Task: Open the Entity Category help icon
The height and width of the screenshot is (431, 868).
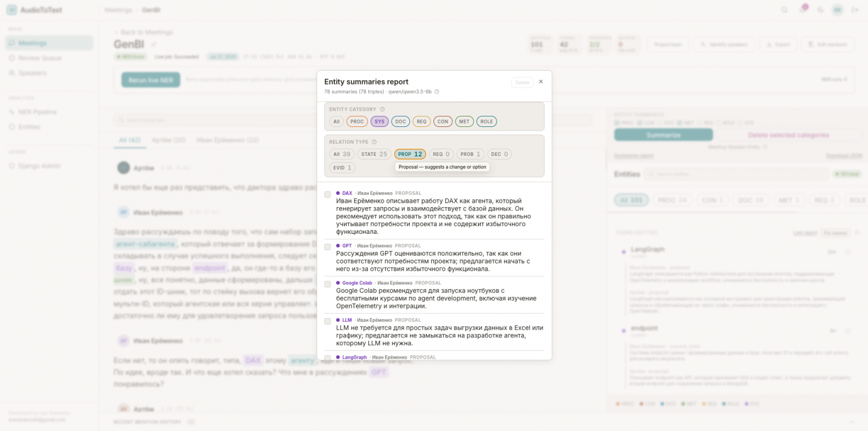Action: (382, 109)
